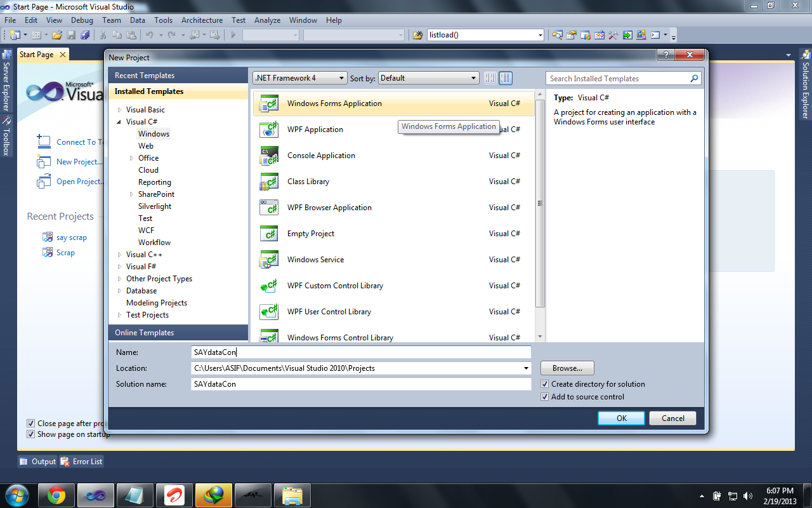Click the search magnifier in Search Installed Templates
Screen dimensions: 812x508
point(694,78)
